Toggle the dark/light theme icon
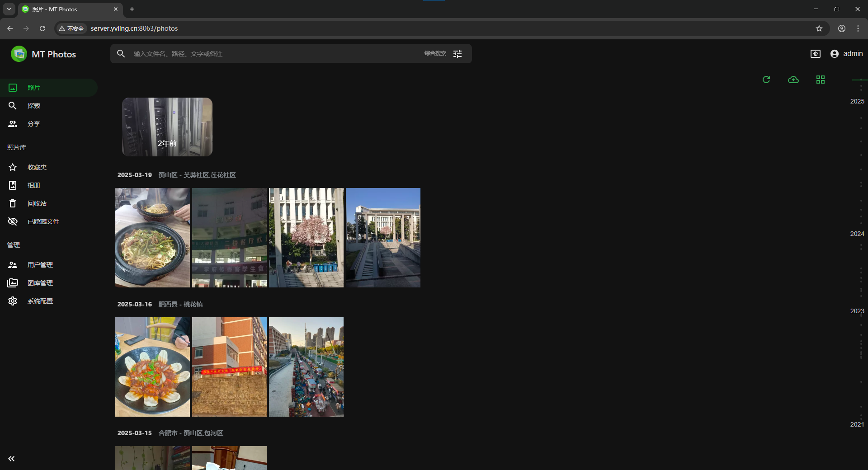Screen dimensions: 868x470 [x=815, y=54]
